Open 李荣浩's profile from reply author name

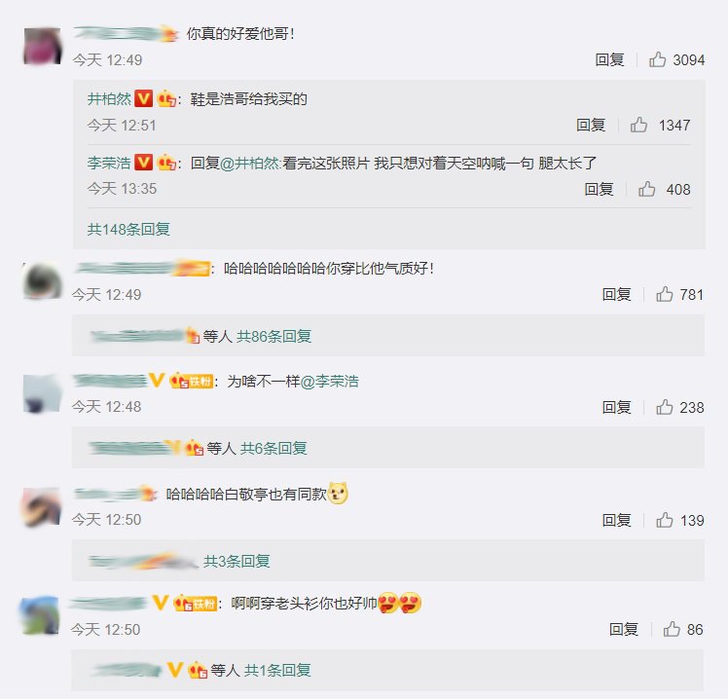click(x=109, y=163)
